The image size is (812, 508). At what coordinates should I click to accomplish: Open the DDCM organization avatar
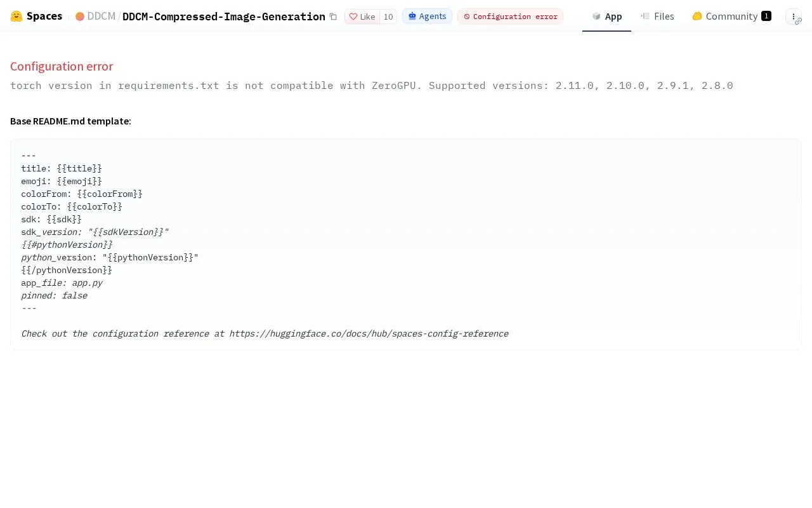(x=80, y=17)
